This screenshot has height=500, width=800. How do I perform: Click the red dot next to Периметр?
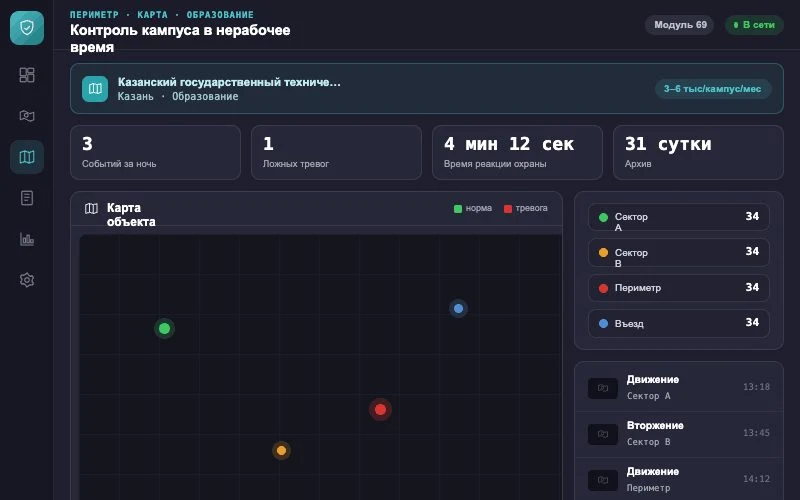(603, 288)
